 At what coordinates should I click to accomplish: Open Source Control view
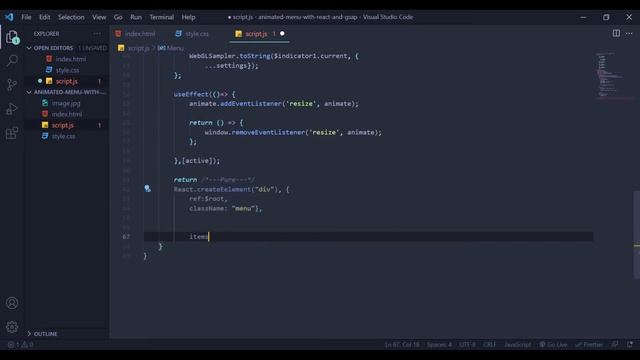click(x=12, y=84)
